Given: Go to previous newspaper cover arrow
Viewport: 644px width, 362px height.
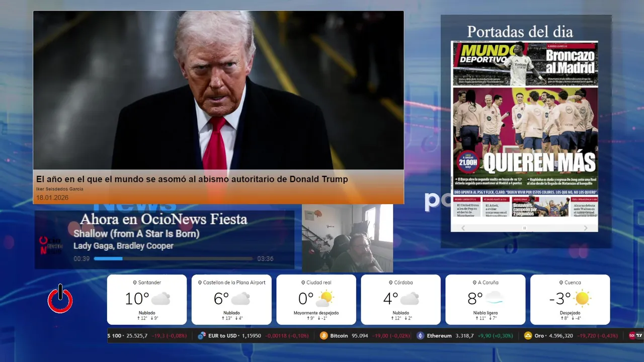Looking at the screenshot, I should 463,228.
